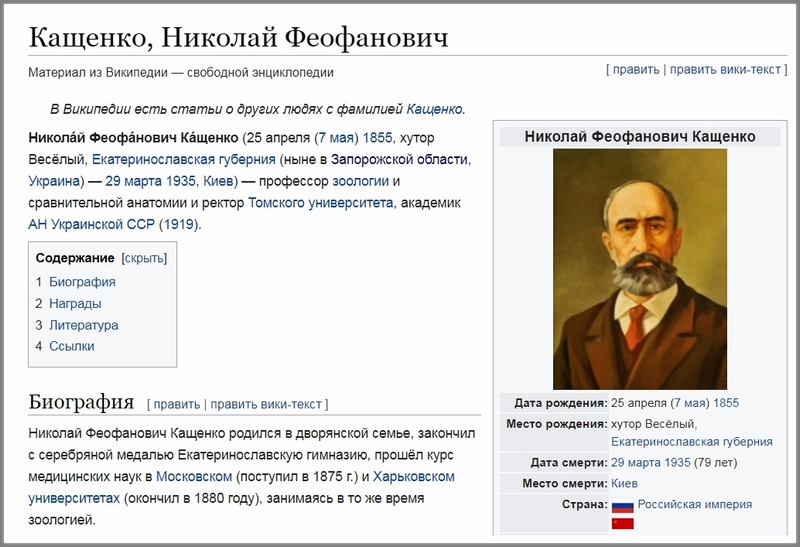Hide the contents box via «скрыть»

coord(144,258)
